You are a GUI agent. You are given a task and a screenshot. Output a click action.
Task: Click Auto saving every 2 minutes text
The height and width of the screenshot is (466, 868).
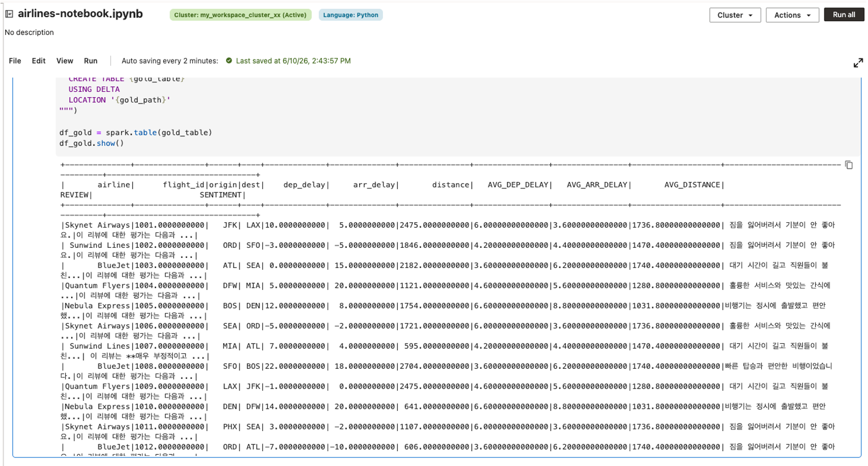click(x=170, y=61)
